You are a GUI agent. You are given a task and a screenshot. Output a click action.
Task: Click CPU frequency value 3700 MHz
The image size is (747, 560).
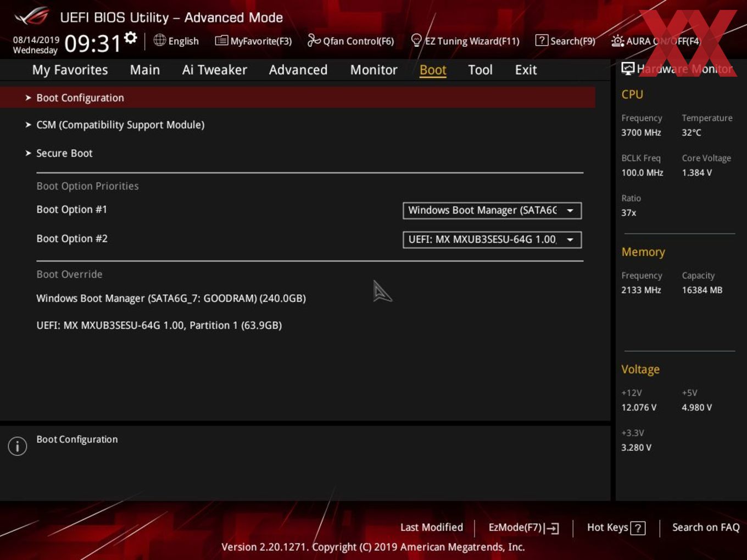(641, 132)
